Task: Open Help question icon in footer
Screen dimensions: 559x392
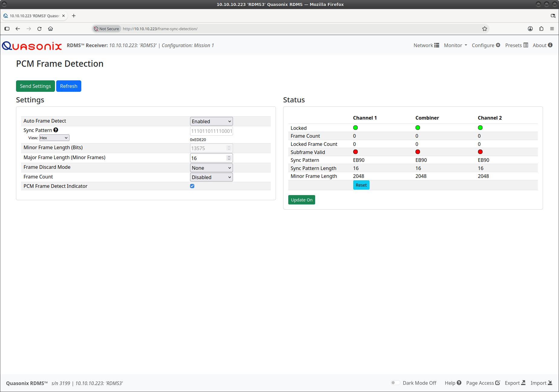Action: point(459,383)
